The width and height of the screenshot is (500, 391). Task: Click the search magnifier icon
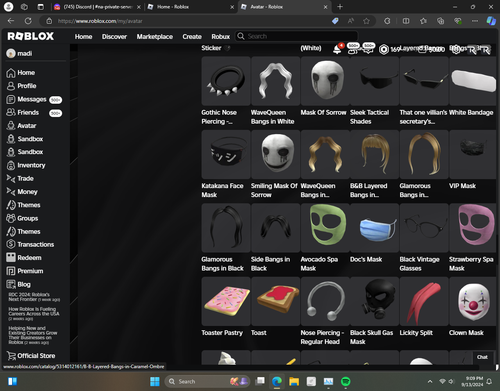pyautogui.click(x=241, y=36)
